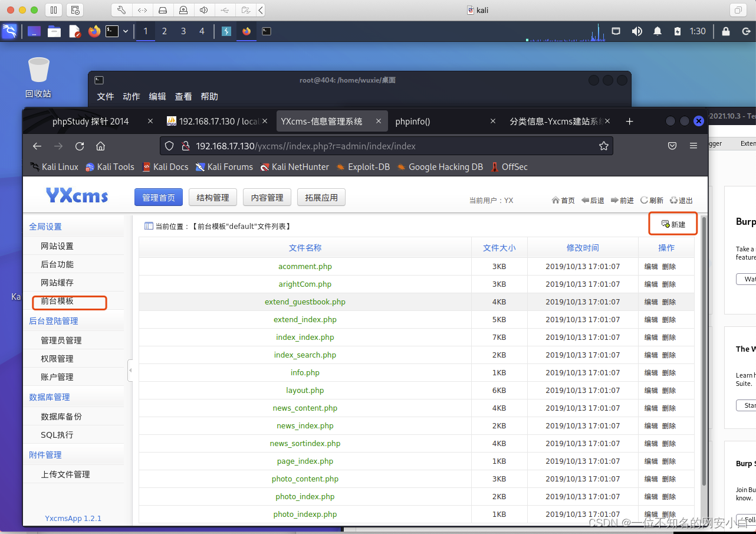Switch to workspace 3
This screenshot has width=756, height=534.
183,31
